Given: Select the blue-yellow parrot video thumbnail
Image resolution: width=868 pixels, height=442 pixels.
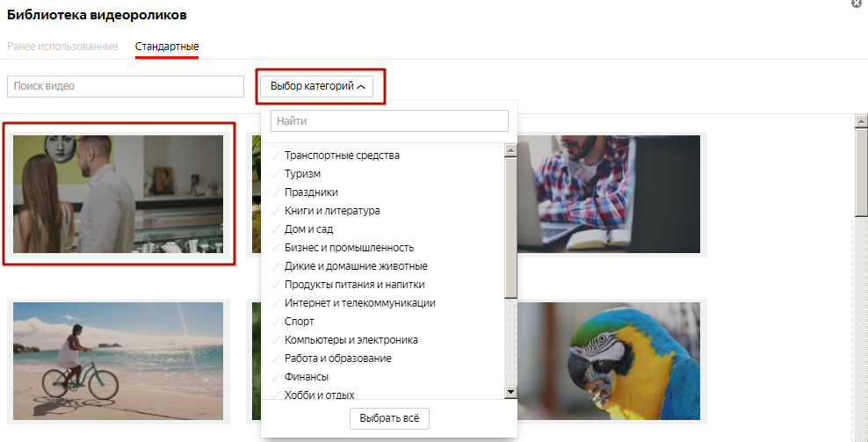Looking at the screenshot, I should (x=609, y=361).
